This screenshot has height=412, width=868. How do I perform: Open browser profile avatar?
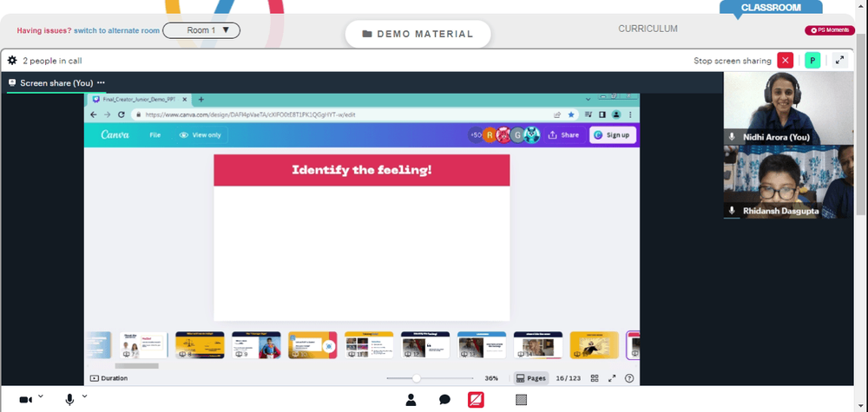pyautogui.click(x=616, y=114)
